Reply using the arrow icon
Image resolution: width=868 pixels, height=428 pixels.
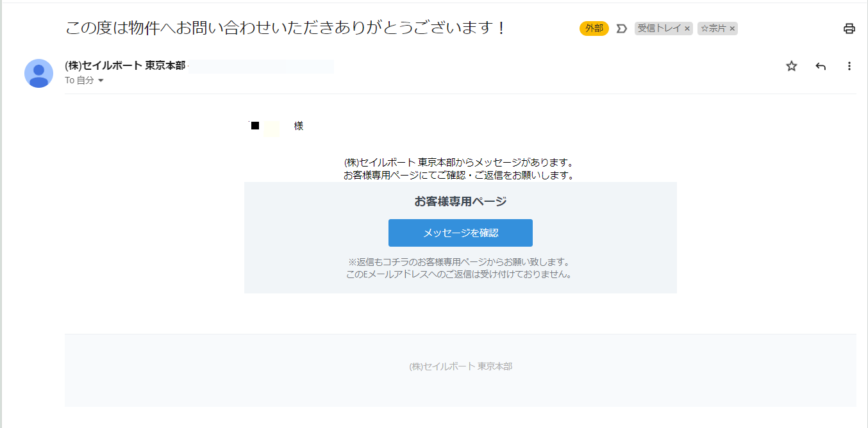coord(821,66)
